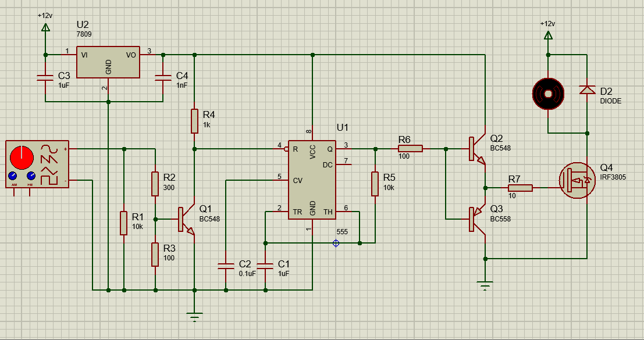Viewport: 644px width, 340px height.
Task: Click the blue FM knob on generator
Action: [30, 176]
